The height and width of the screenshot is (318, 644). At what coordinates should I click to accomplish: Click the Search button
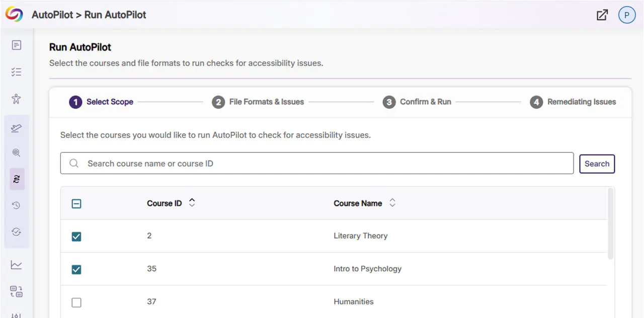click(x=597, y=164)
